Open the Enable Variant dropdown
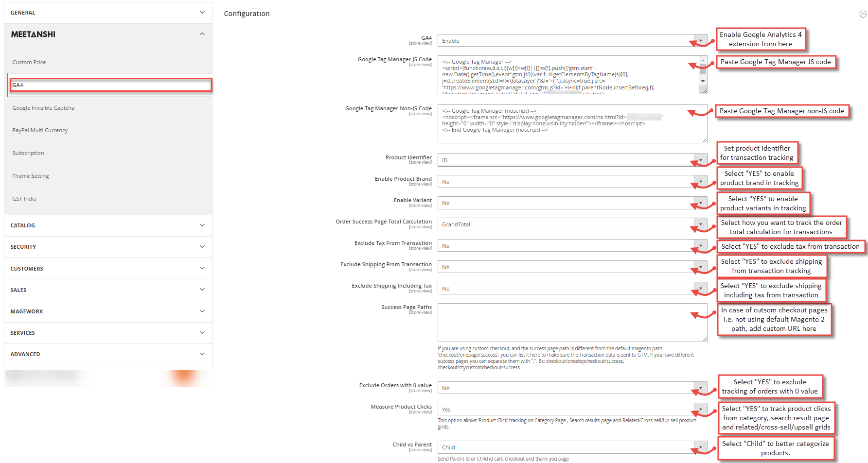 pyautogui.click(x=572, y=203)
